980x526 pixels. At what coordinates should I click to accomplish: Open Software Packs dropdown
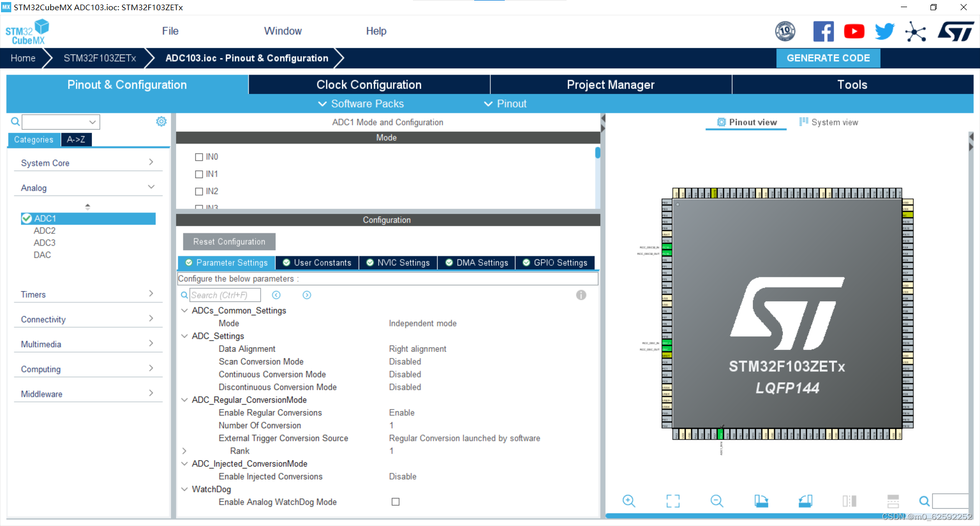tap(361, 104)
